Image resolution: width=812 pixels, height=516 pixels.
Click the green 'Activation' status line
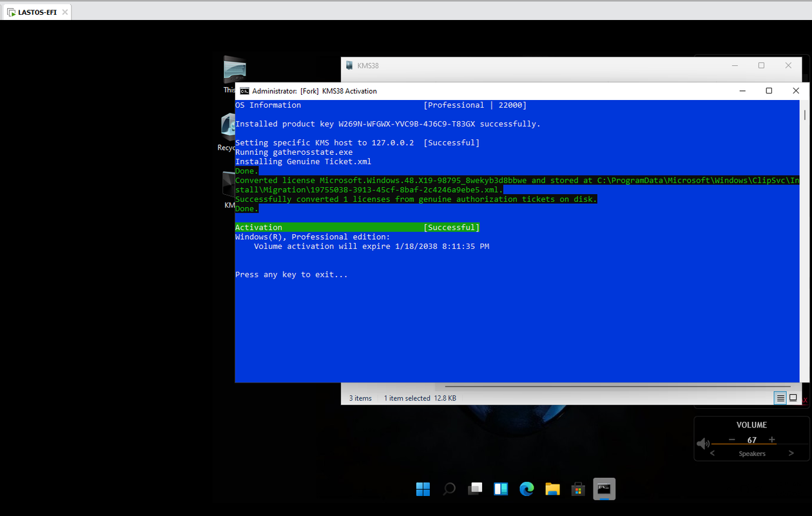coord(358,228)
